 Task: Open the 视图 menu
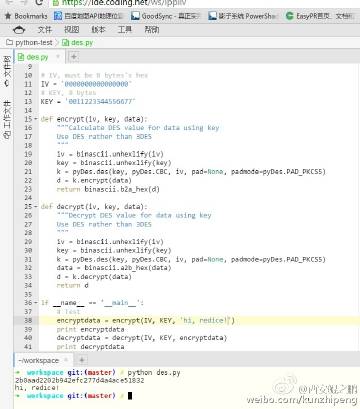(x=71, y=30)
